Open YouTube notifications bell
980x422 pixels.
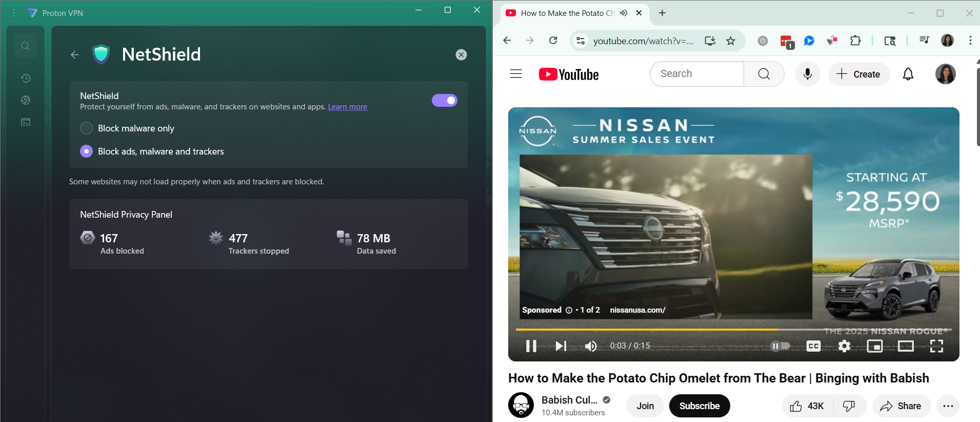coord(908,74)
